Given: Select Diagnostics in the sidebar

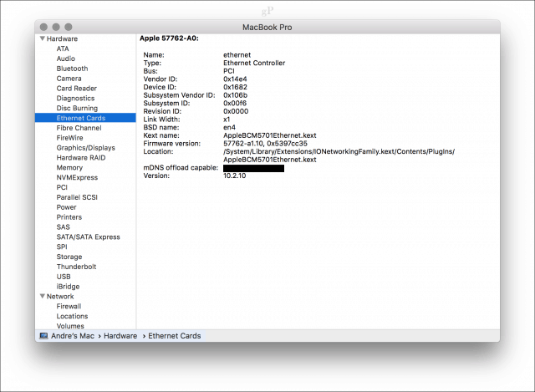Looking at the screenshot, I should (76, 98).
